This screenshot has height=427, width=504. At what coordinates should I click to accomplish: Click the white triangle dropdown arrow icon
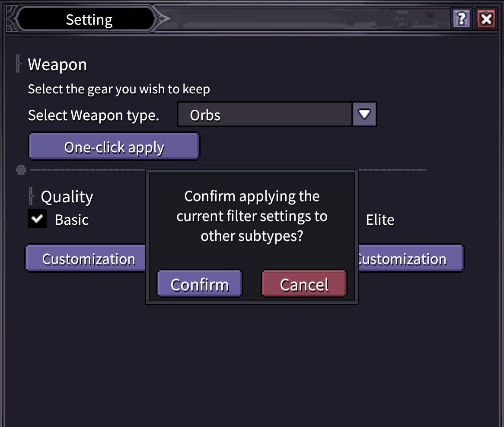(x=364, y=114)
